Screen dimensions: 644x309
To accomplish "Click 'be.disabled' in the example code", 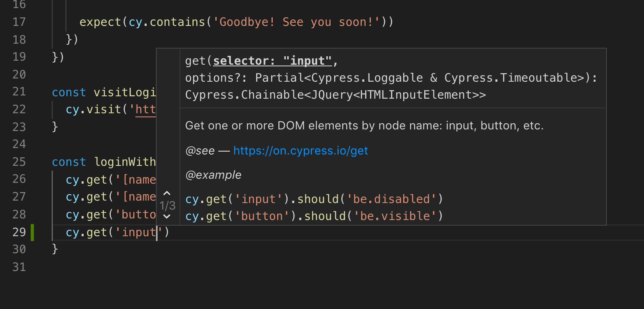I will pyautogui.click(x=391, y=199).
